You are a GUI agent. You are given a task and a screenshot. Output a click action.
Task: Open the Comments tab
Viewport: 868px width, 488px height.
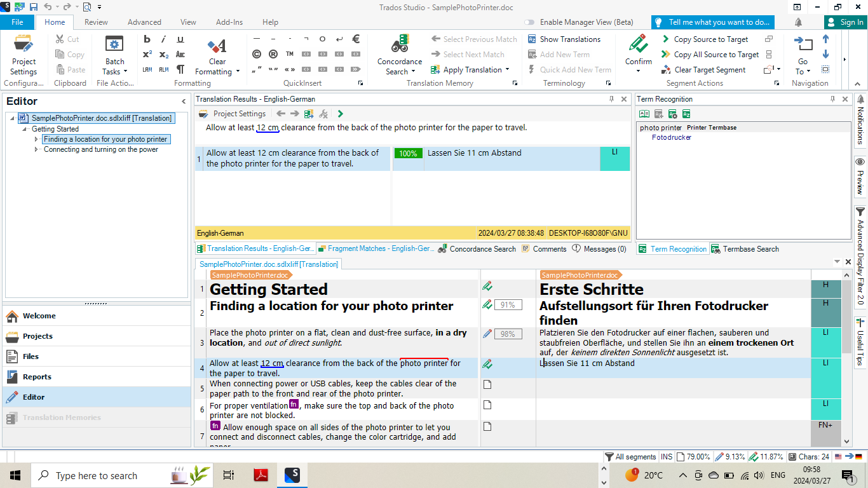click(543, 249)
